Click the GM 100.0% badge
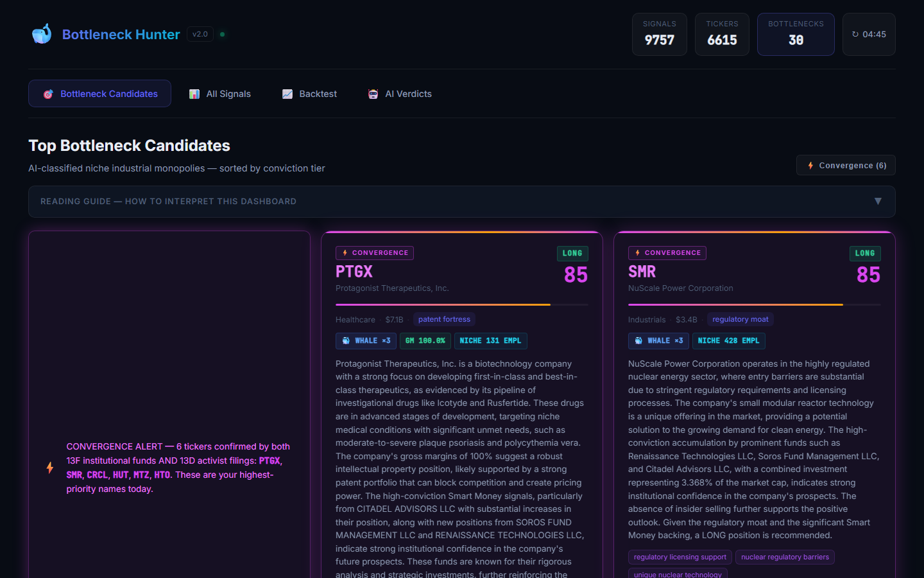 coord(425,341)
